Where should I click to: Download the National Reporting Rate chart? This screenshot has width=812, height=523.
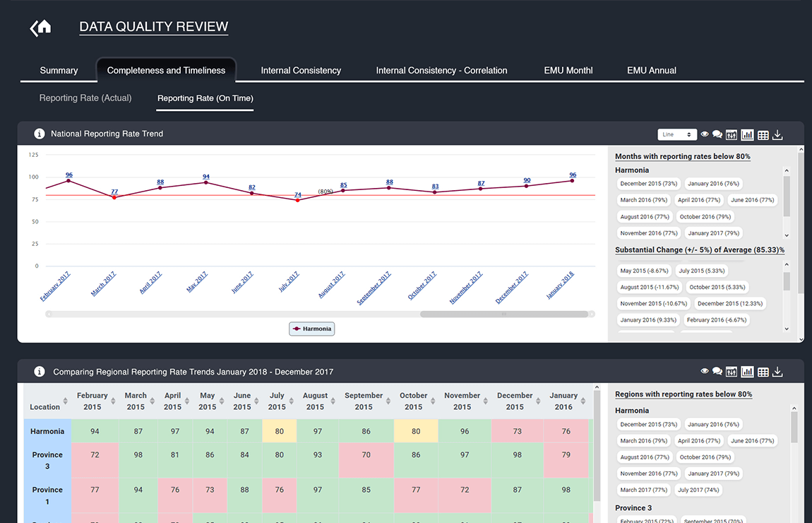point(777,135)
